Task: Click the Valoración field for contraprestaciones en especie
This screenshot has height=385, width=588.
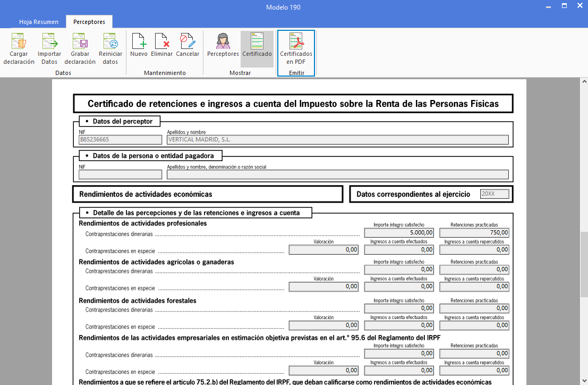Action: [x=323, y=249]
